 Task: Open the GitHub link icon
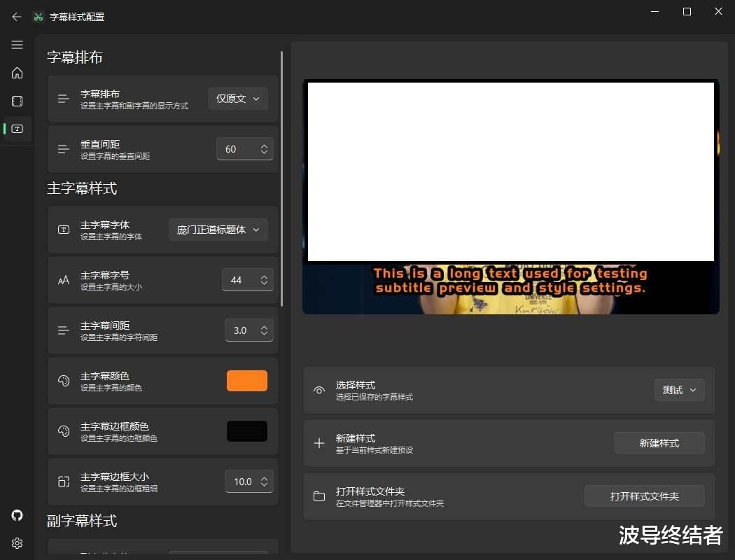tap(17, 515)
